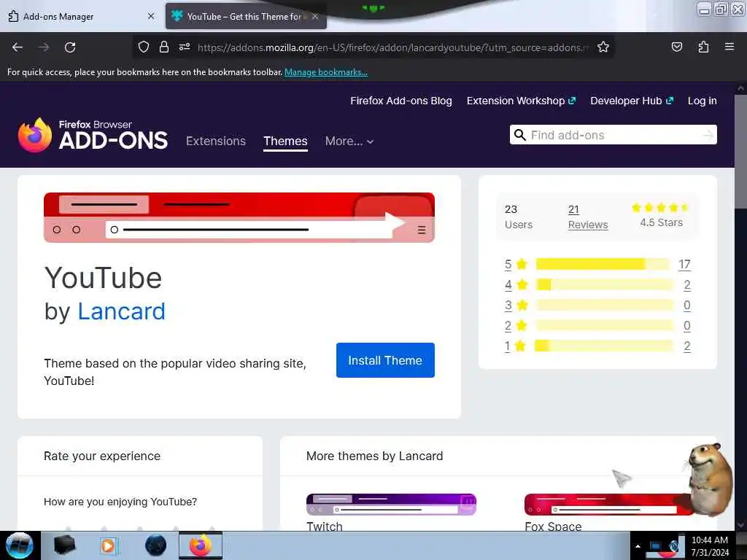Open the media player taskbar icon
The height and width of the screenshot is (560, 747).
click(108, 545)
